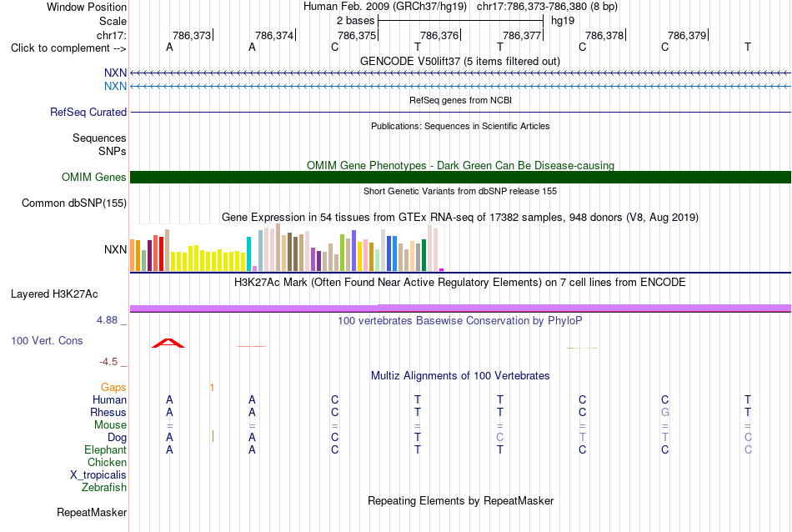Screen dimensions: 792x532
Task: Click the OMIM Genes track label
Action: [94, 178]
